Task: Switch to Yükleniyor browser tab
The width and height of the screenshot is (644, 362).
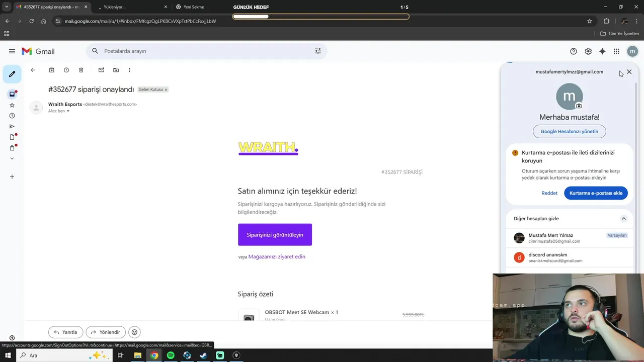Action: (132, 7)
